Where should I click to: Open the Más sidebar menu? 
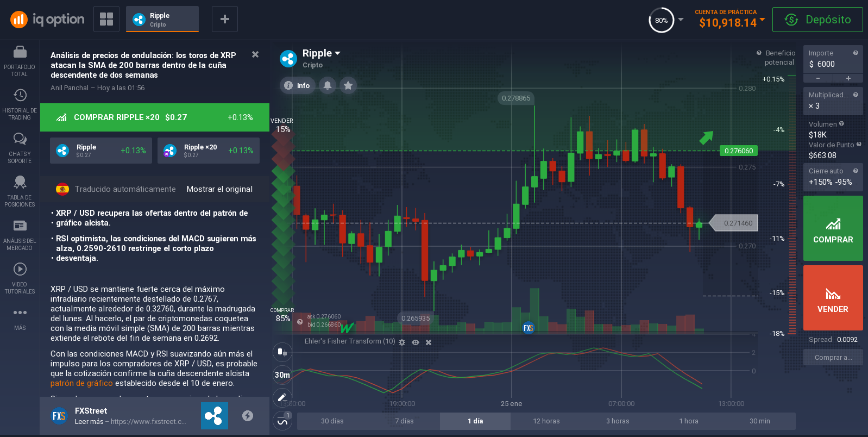(20, 319)
